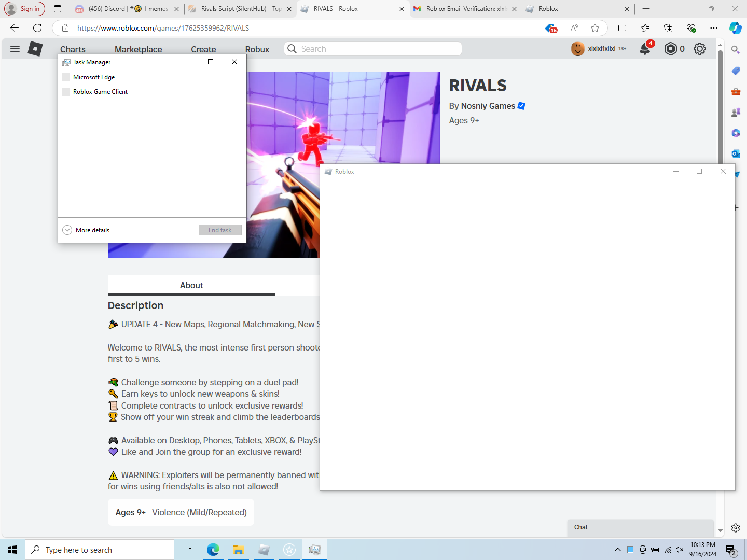Click the verified badge next to Nosniy Games
The image size is (747, 560).
pyautogui.click(x=521, y=106)
